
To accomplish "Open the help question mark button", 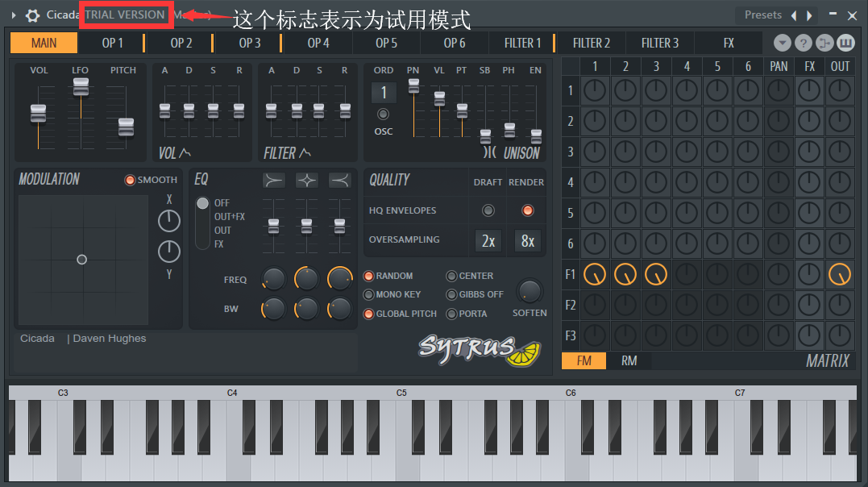I will pos(804,43).
